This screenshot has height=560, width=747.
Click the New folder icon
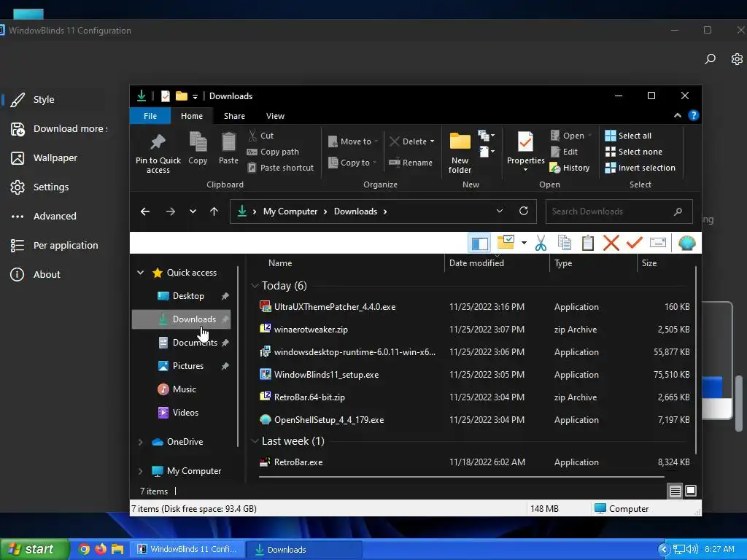[x=460, y=141]
